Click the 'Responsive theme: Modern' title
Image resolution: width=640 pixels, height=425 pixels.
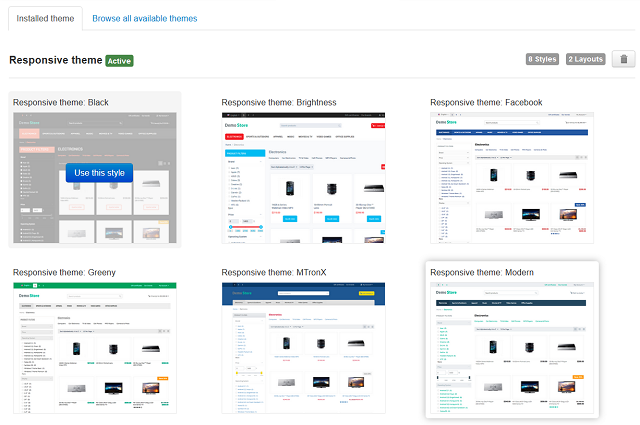pyautogui.click(x=482, y=272)
